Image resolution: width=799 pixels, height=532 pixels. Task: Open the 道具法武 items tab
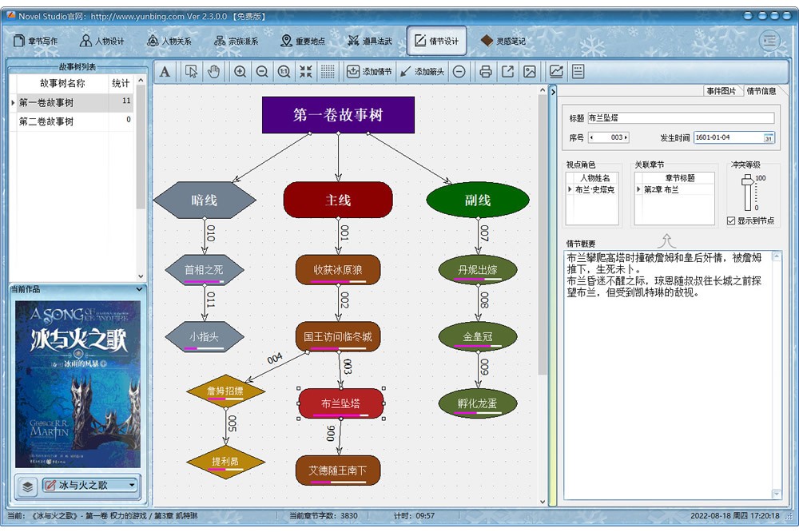(370, 41)
